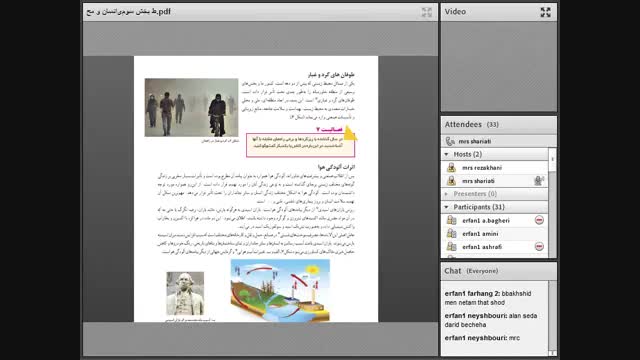Select attendee erfan1 a.bagheri
The height and width of the screenshot is (360, 640).
click(x=494, y=220)
